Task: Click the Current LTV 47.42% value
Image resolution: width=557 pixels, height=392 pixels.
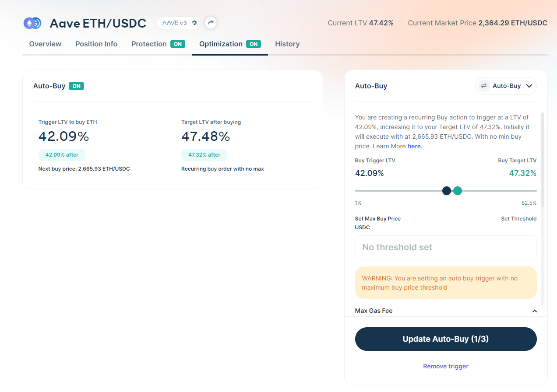Action: pyautogui.click(x=381, y=23)
